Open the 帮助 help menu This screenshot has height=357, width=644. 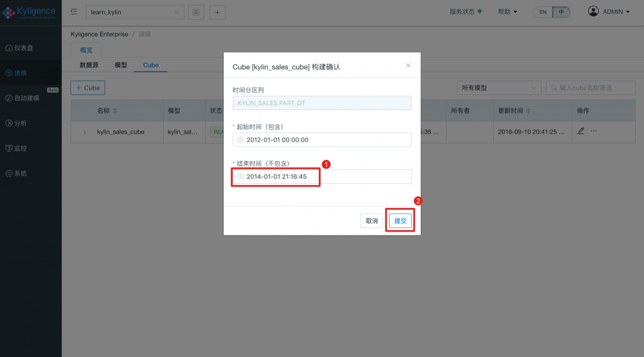508,12
